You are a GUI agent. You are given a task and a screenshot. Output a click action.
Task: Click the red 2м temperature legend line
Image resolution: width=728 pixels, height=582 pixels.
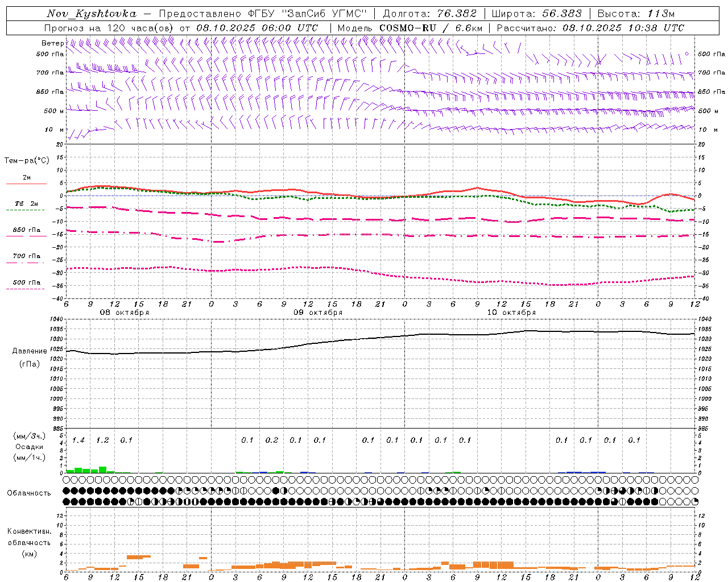26,184
